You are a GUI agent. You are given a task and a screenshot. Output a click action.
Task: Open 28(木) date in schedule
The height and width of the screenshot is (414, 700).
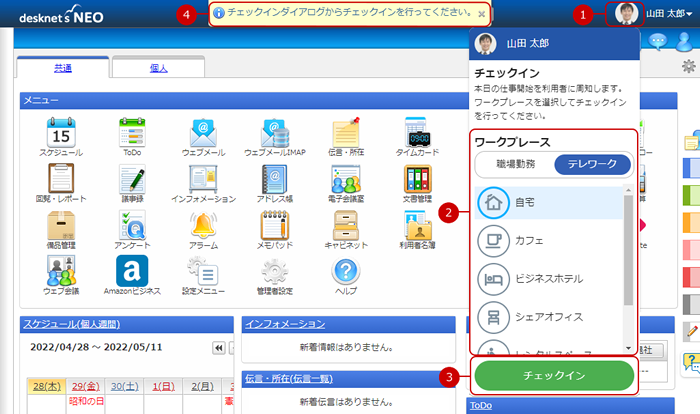47,386
